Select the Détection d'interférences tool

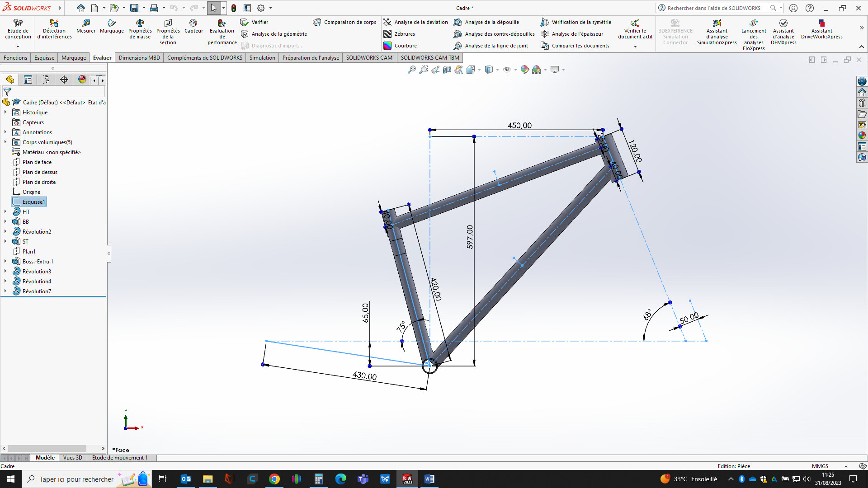(54, 23)
